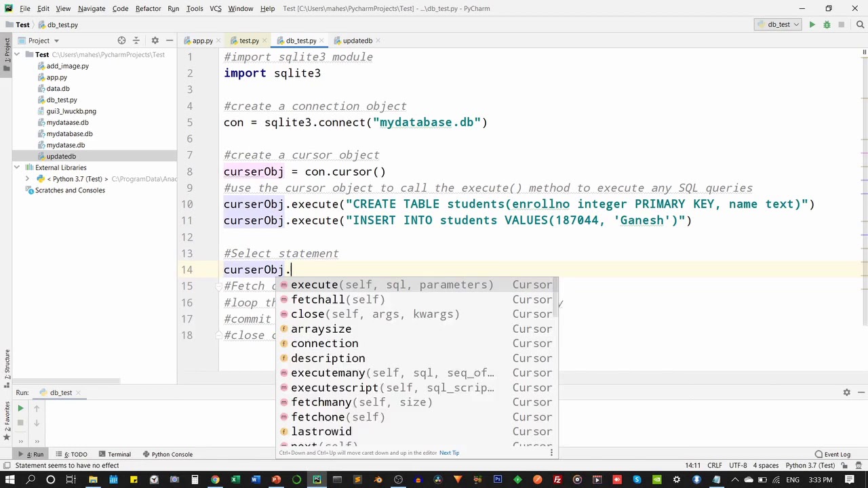868x488 pixels.
Task: Pick fetchone(self) completion suggestion
Action: point(416,417)
